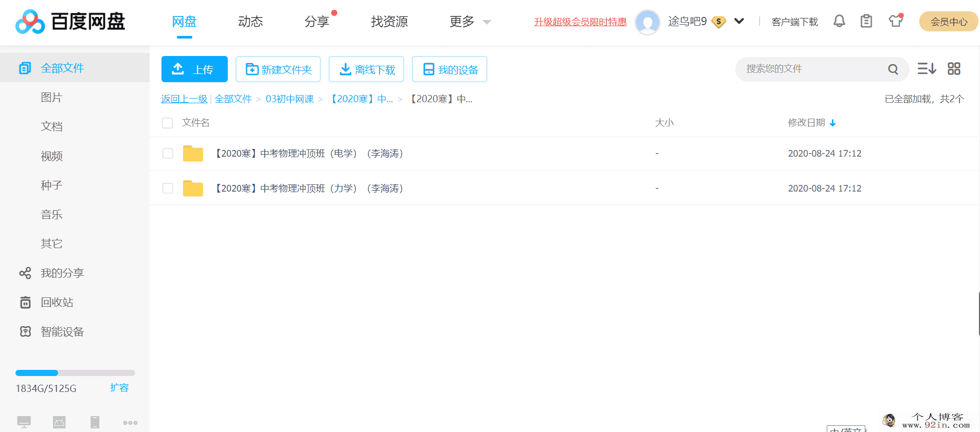
Task: Click the 电学 folder icon
Action: [x=193, y=154]
